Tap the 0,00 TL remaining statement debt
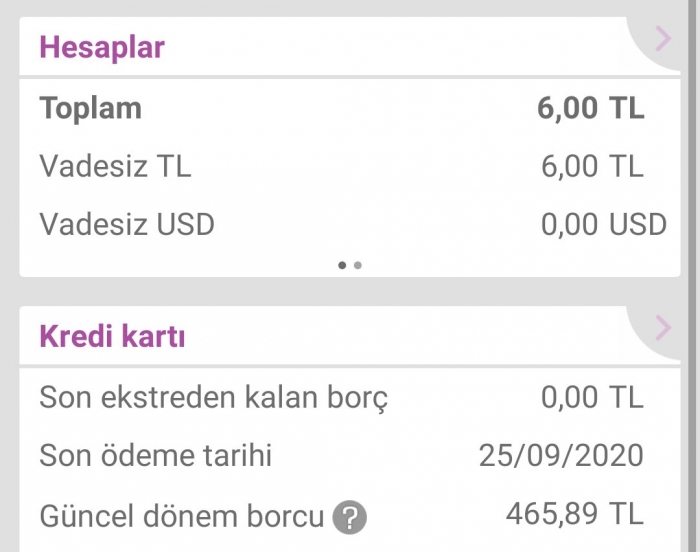The height and width of the screenshot is (552, 700). coord(592,398)
